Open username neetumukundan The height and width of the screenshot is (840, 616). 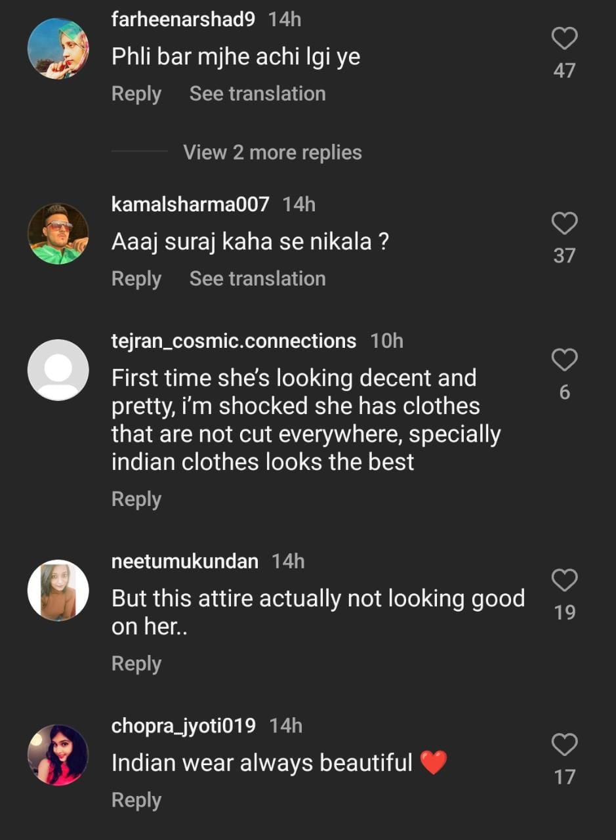point(185,562)
